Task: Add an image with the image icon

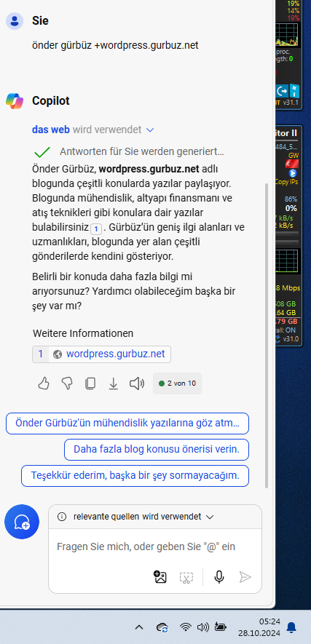Action: [160, 577]
